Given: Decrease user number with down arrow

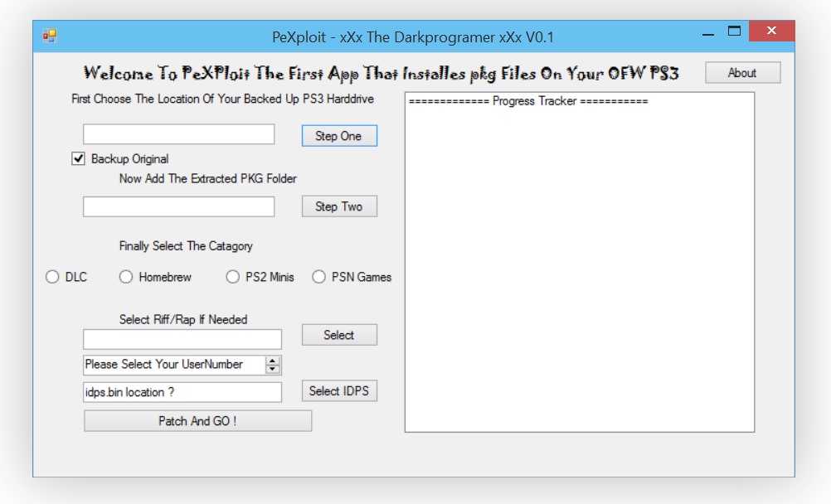Looking at the screenshot, I should click(273, 369).
